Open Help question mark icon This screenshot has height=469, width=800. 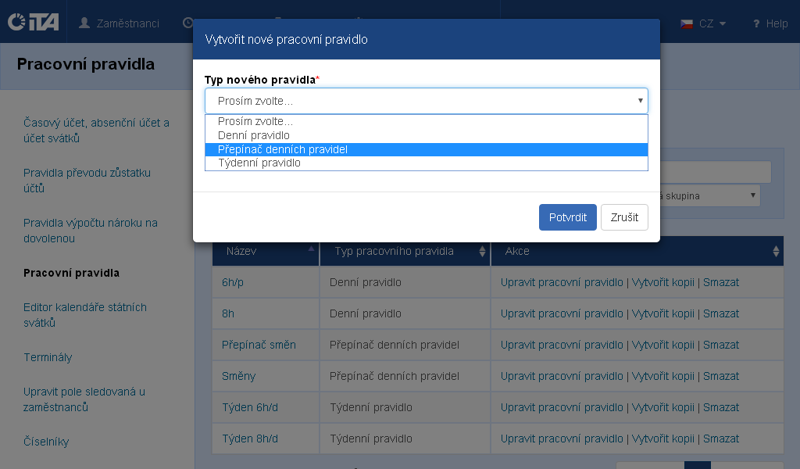(756, 23)
